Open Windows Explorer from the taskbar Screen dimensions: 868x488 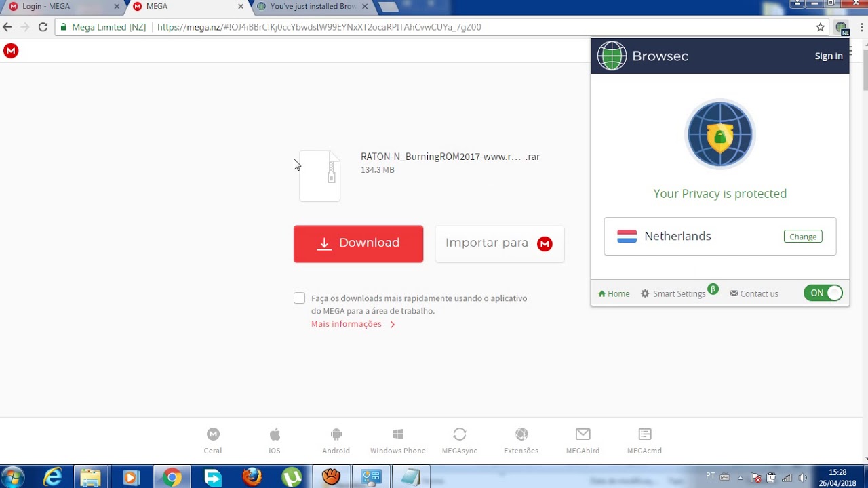90,477
